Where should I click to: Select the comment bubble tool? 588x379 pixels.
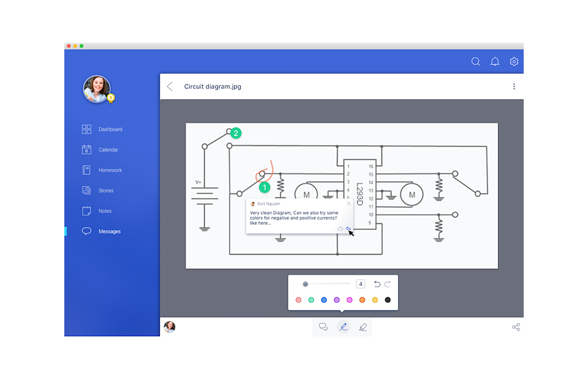323,327
